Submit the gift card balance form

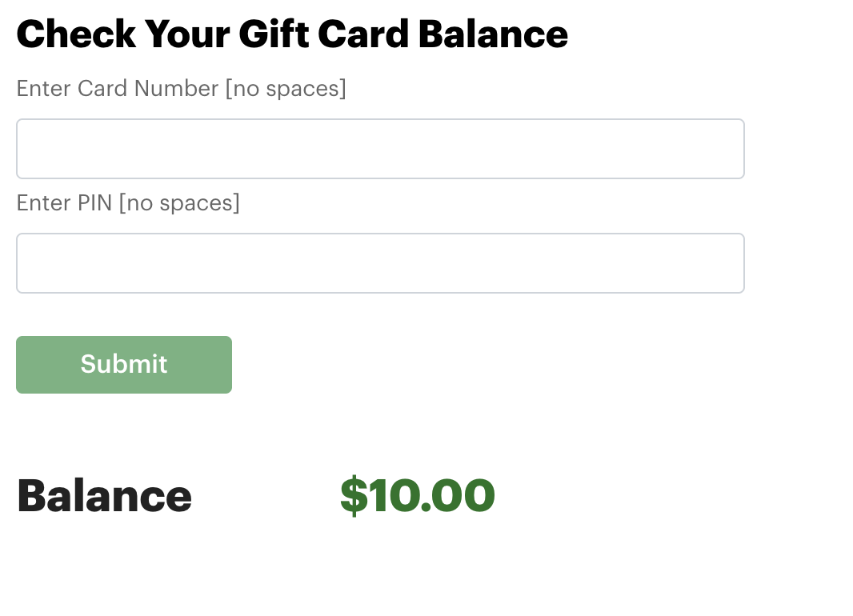(124, 365)
